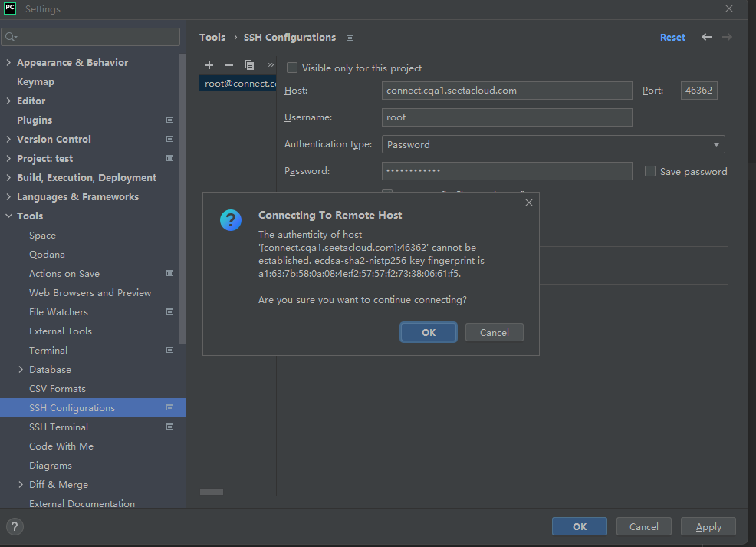Close the Connecting To Remote Host dialog
The image size is (756, 547).
coord(528,203)
